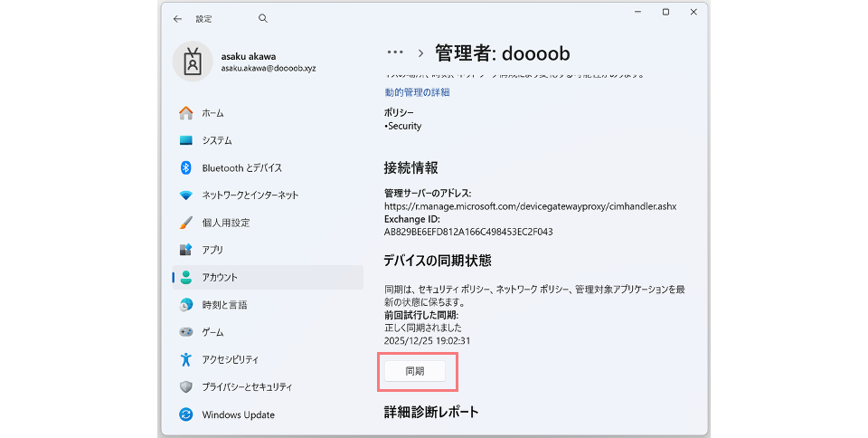Maximize the Settings window
Viewport: 868px width, 438px height.
pyautogui.click(x=665, y=12)
